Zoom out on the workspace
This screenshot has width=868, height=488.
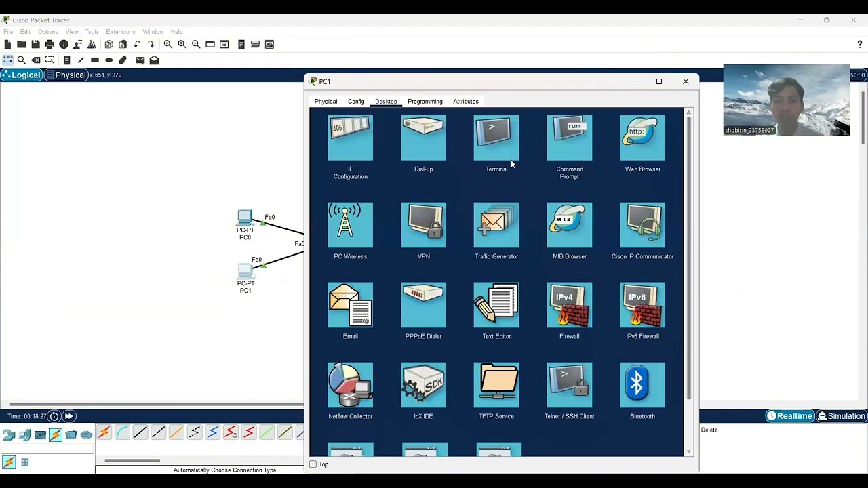point(196,44)
